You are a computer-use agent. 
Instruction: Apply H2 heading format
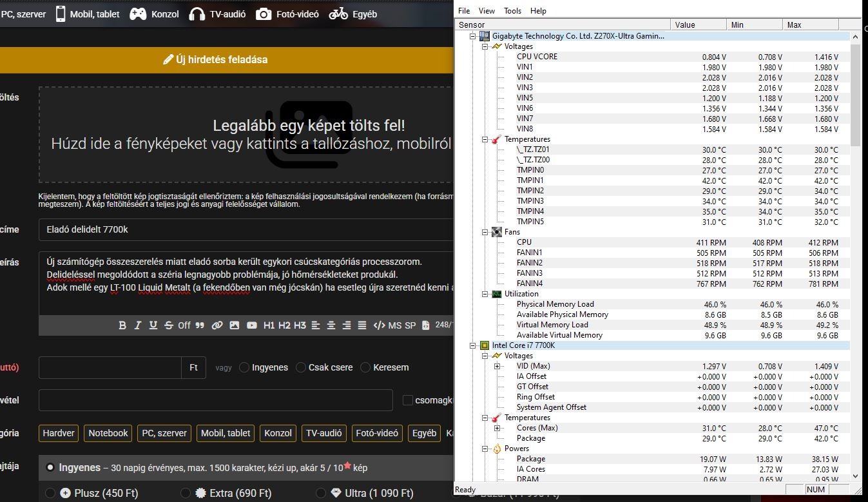285,325
